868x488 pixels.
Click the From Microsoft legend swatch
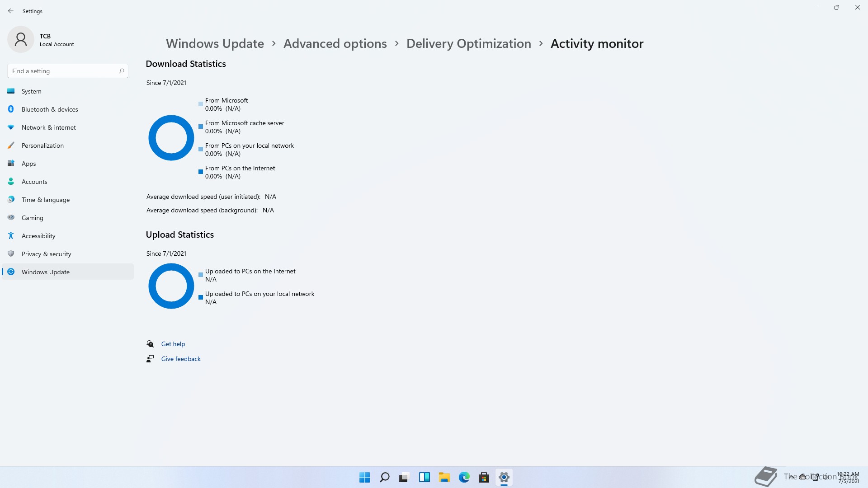pos(201,104)
